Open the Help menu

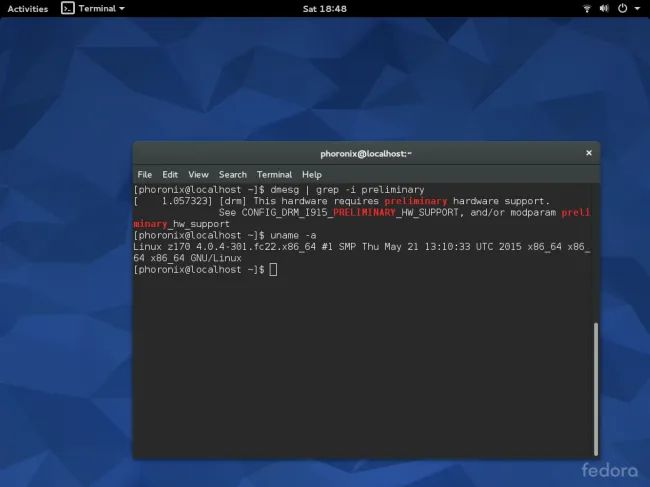click(x=311, y=174)
